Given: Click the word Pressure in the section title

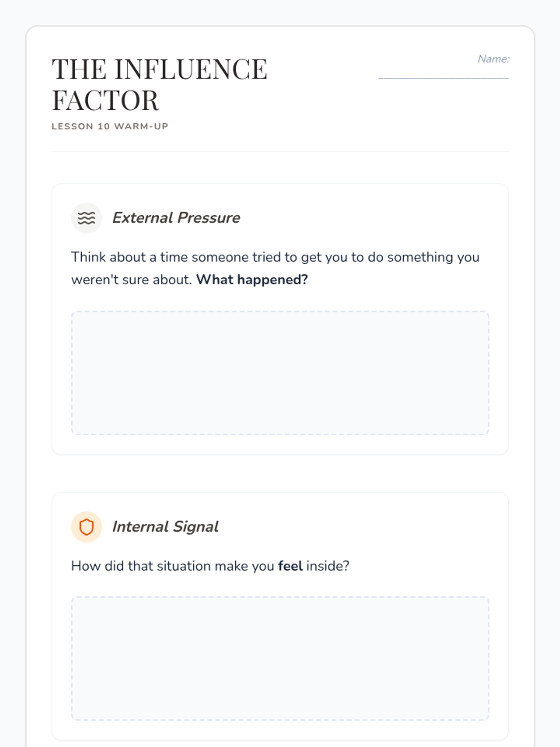Looking at the screenshot, I should 209,218.
